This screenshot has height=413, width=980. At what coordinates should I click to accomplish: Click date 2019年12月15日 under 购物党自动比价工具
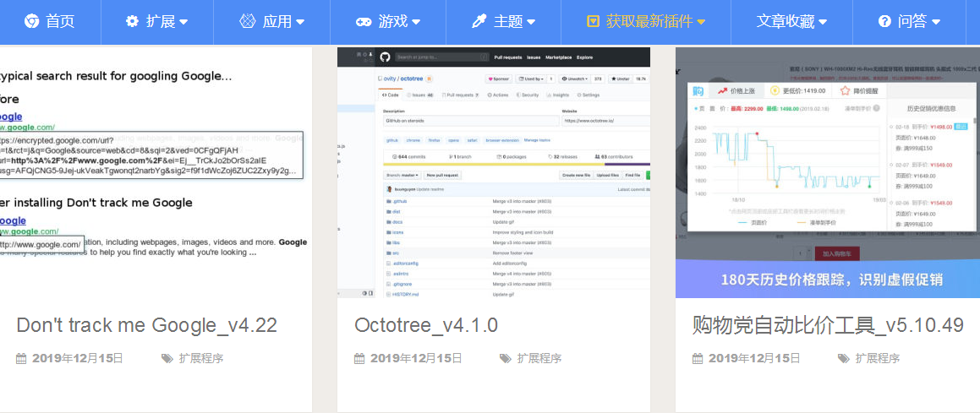click(x=754, y=359)
